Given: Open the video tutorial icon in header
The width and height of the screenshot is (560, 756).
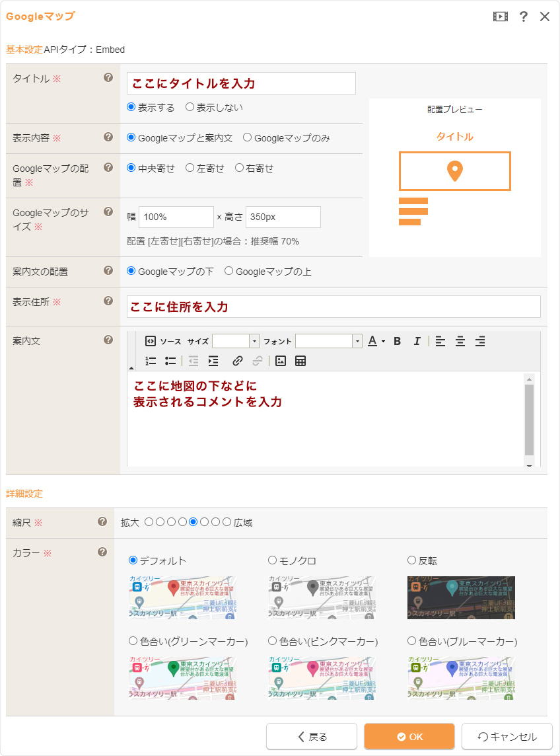Looking at the screenshot, I should tap(501, 17).
